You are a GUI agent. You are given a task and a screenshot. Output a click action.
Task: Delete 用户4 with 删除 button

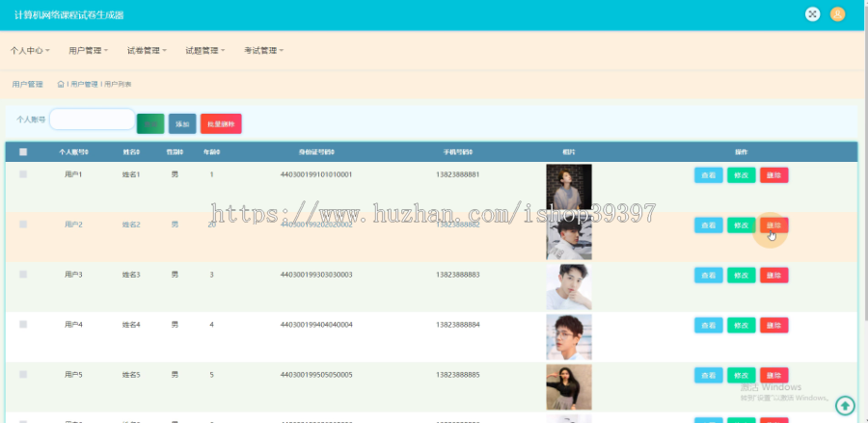[x=773, y=325]
